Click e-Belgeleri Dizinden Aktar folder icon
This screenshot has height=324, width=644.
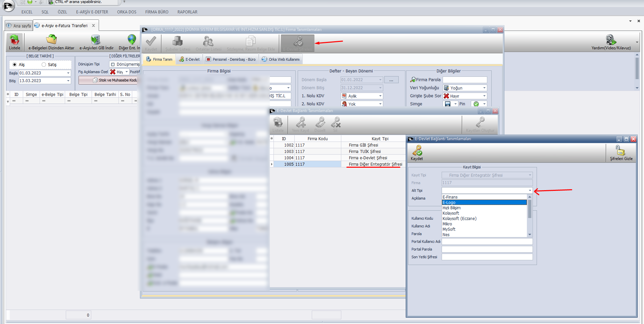[51, 40]
